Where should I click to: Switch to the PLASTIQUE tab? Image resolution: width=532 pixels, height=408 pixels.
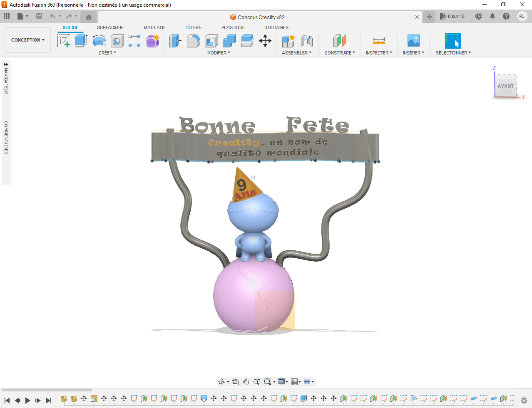click(x=233, y=27)
